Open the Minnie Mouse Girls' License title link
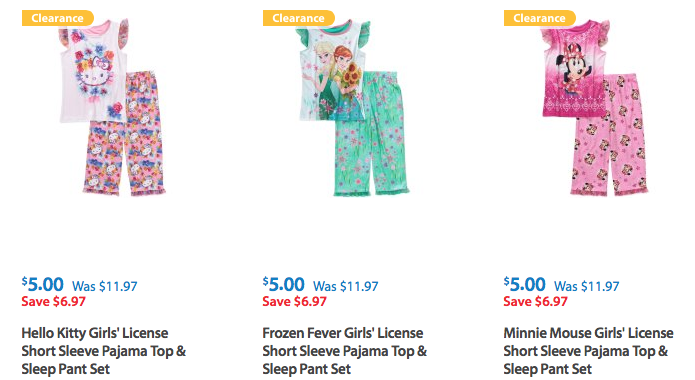The image size is (695, 380). coord(588,351)
